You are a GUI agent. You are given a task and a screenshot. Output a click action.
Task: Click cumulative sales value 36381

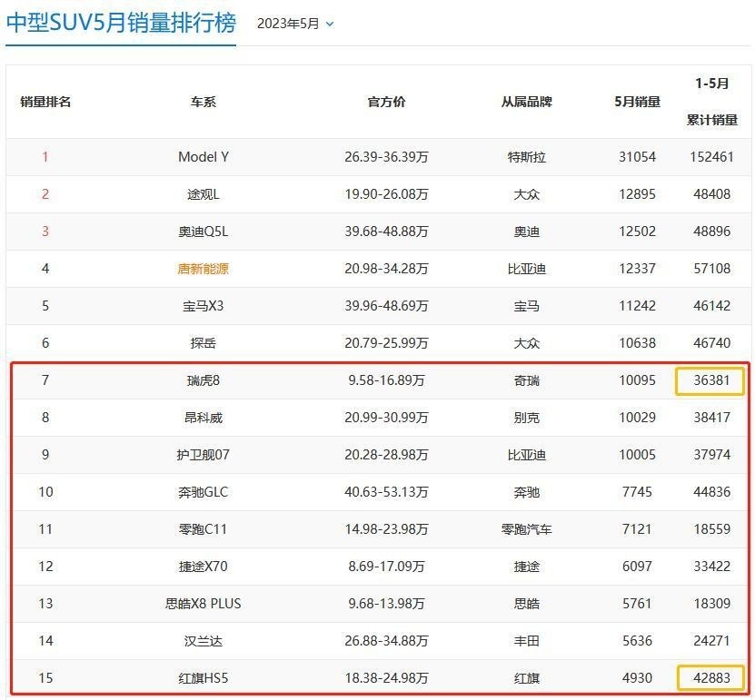(711, 380)
